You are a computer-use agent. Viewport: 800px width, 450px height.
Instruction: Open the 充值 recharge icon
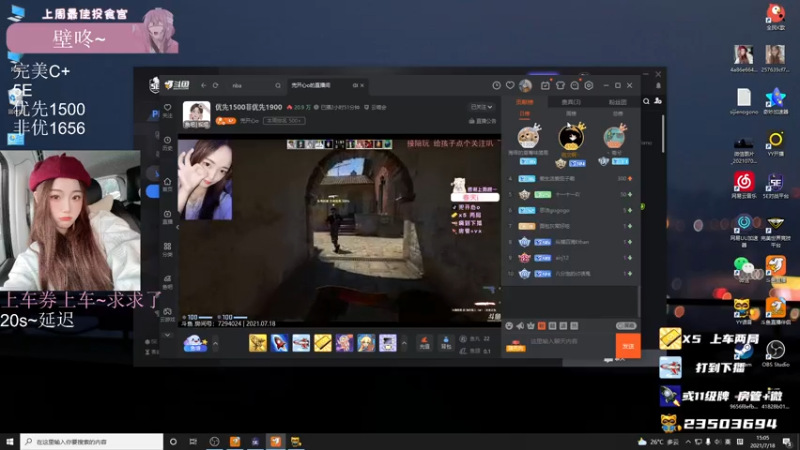(x=424, y=343)
